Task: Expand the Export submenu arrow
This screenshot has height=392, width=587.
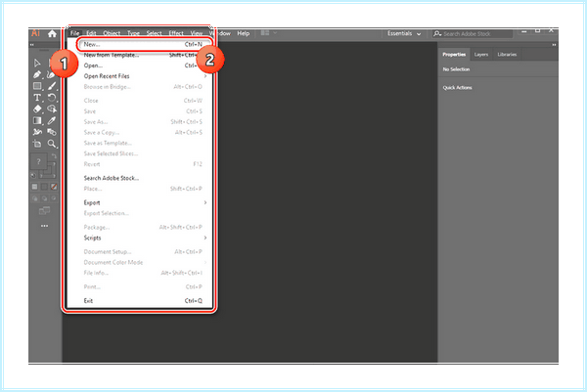Action: pyautogui.click(x=205, y=202)
